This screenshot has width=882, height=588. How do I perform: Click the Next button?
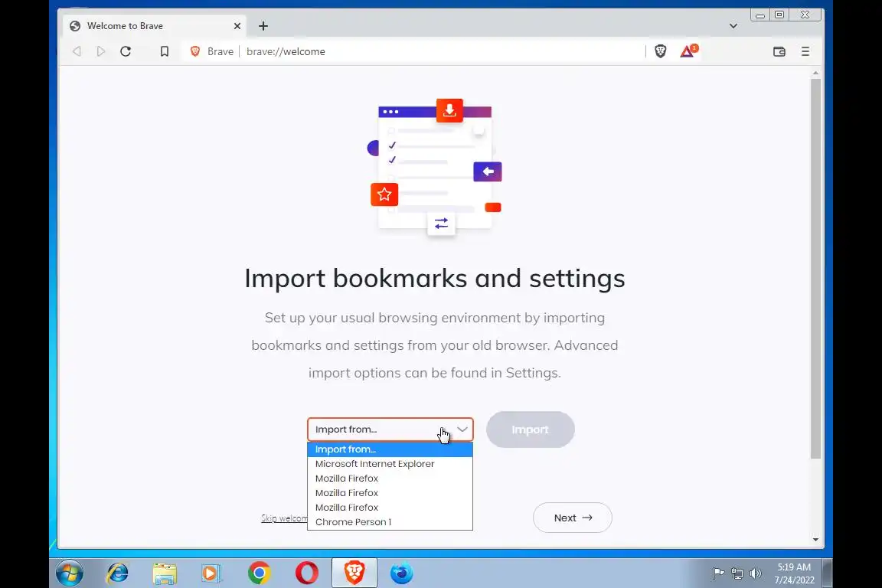(572, 518)
